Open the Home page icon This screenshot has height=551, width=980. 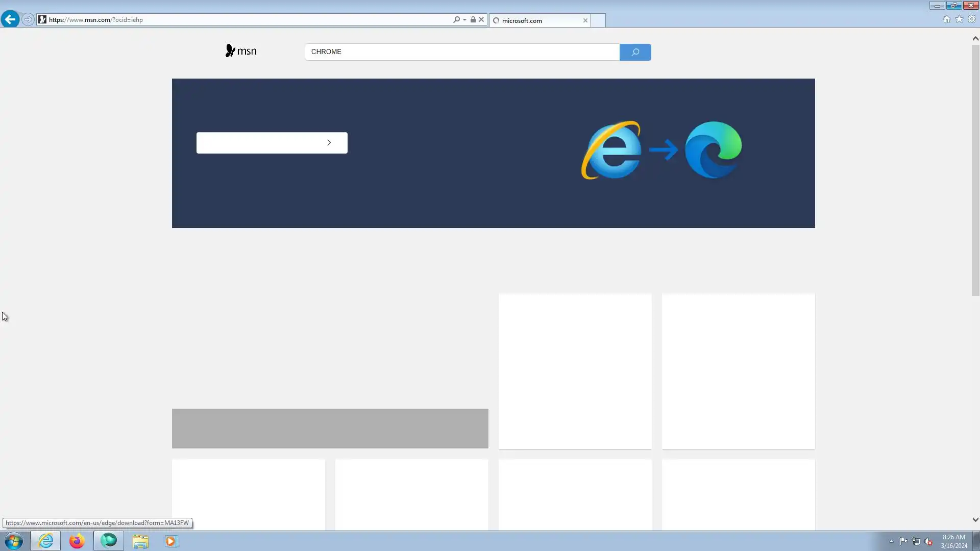pyautogui.click(x=947, y=19)
